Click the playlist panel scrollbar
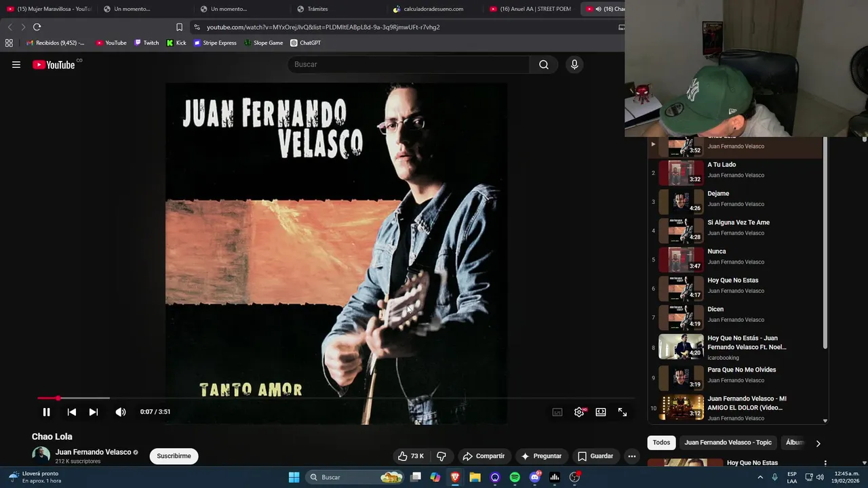Screen dimensions: 868x488 825,244
